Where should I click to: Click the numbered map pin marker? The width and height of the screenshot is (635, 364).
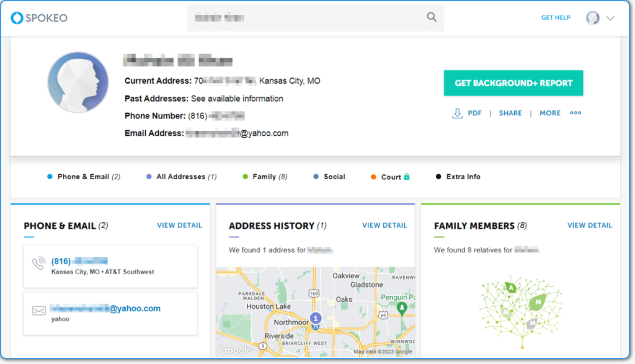click(x=315, y=317)
